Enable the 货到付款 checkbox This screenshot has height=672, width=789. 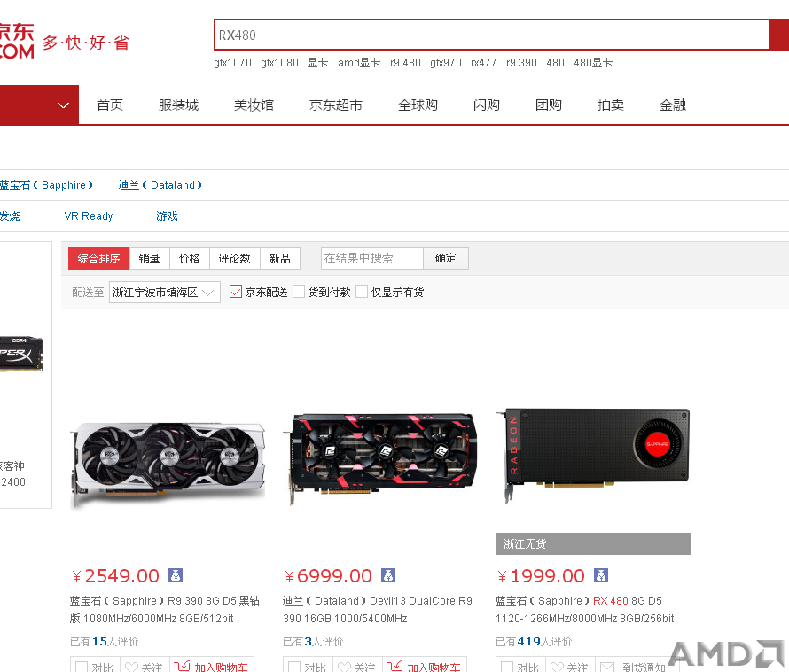pyautogui.click(x=299, y=292)
